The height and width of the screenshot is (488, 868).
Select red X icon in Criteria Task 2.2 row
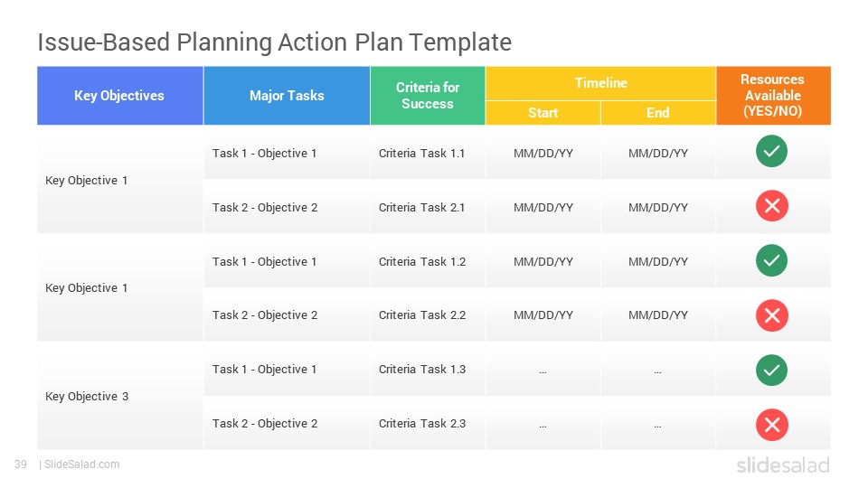(x=771, y=315)
